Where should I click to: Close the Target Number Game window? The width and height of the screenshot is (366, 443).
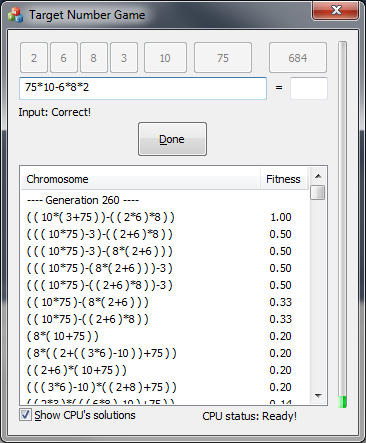point(335,10)
